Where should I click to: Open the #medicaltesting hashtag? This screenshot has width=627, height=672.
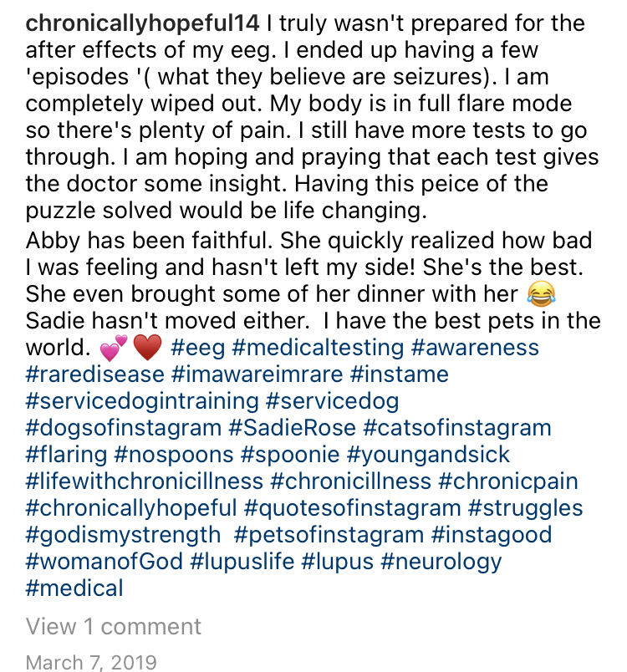(318, 348)
